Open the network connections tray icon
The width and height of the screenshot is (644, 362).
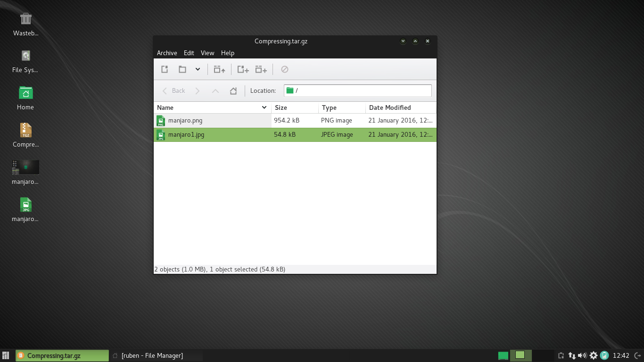pos(572,355)
